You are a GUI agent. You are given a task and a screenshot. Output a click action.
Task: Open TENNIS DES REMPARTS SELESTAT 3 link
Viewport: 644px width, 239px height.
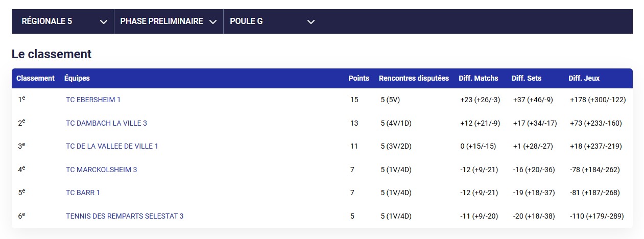point(125,216)
